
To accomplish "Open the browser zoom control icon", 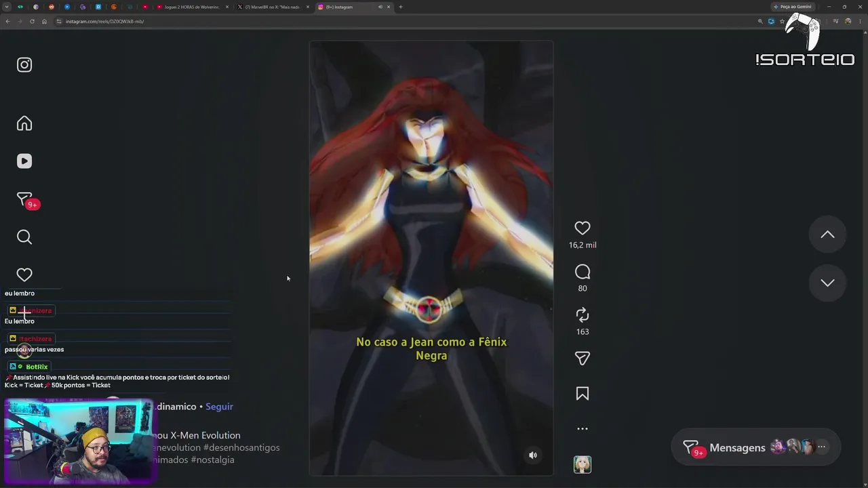I will point(760,22).
